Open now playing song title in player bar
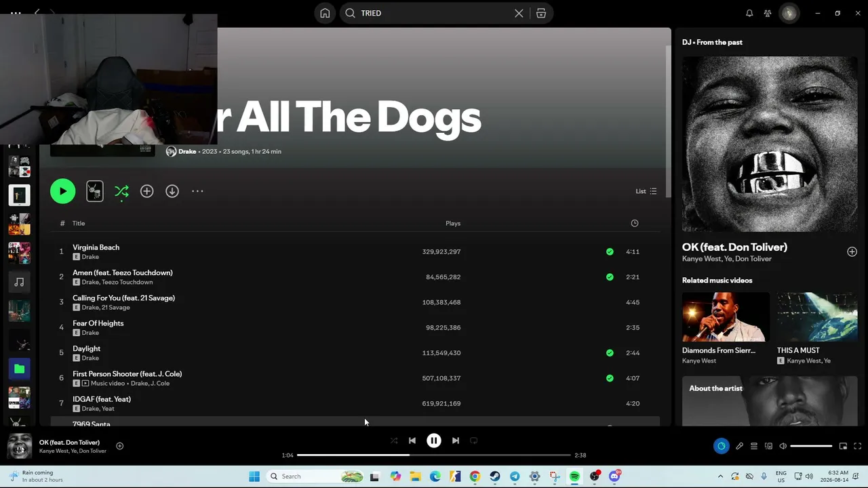Screen dimensions: 868x488 [x=69, y=443]
